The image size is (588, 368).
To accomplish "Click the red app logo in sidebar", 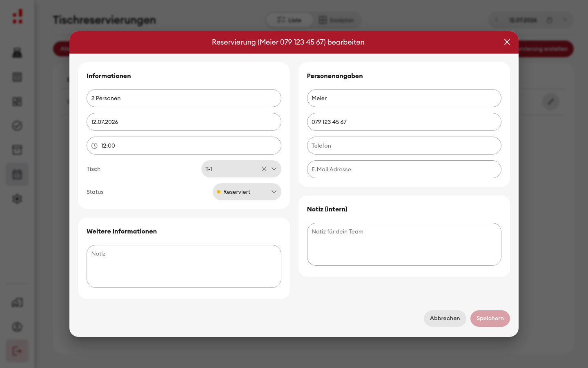I will [18, 16].
